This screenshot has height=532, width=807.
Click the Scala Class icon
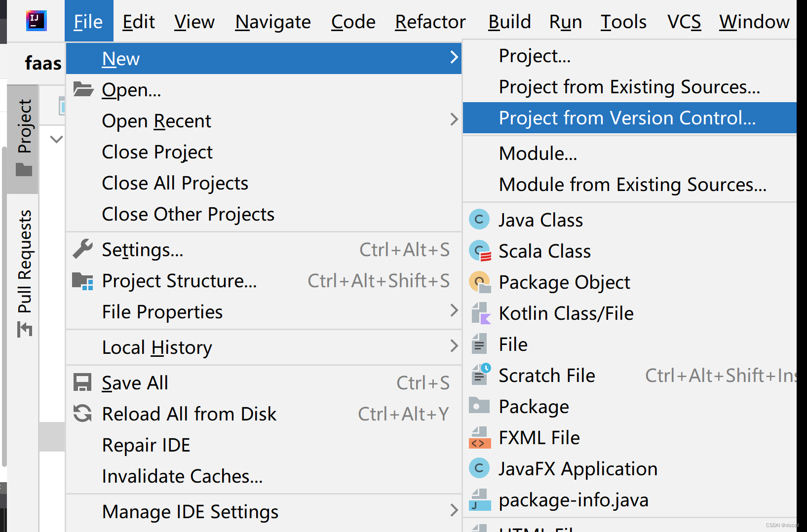pyautogui.click(x=480, y=251)
